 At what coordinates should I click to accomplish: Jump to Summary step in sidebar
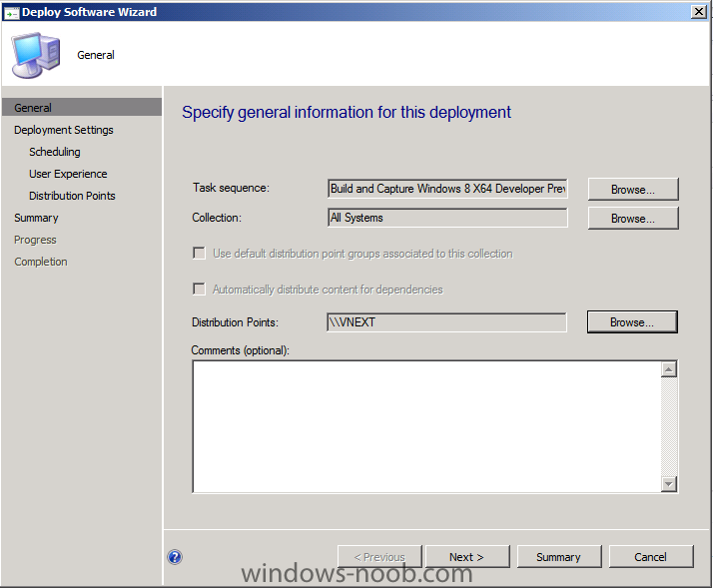click(x=36, y=218)
